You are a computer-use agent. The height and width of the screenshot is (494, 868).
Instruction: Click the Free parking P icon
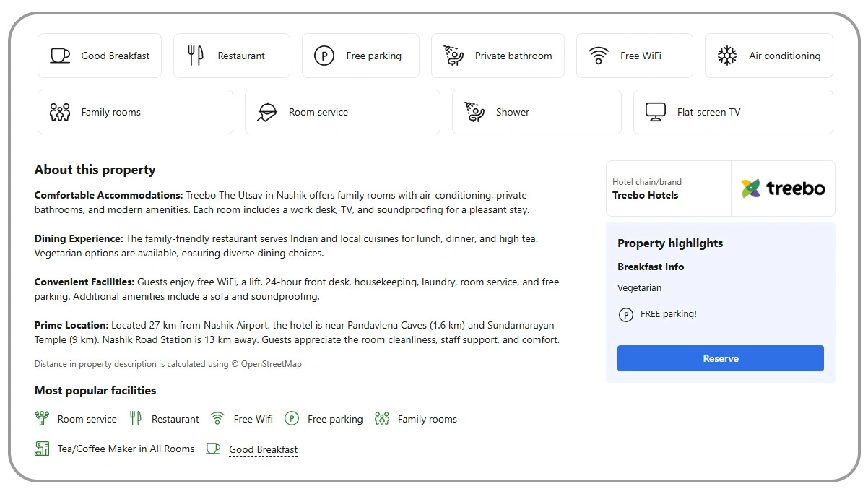[325, 55]
